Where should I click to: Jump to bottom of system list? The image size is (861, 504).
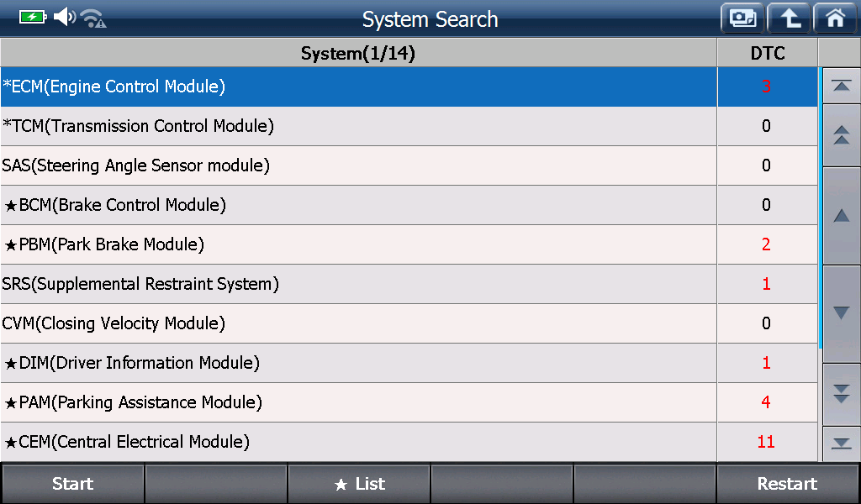coord(841,444)
